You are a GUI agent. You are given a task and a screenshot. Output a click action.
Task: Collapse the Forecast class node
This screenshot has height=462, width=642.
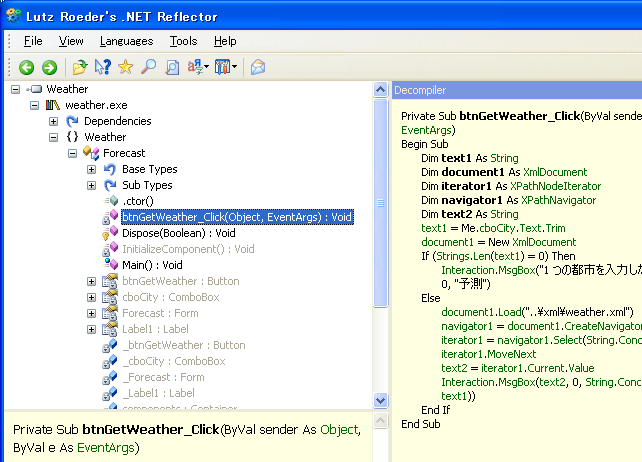[72, 153]
